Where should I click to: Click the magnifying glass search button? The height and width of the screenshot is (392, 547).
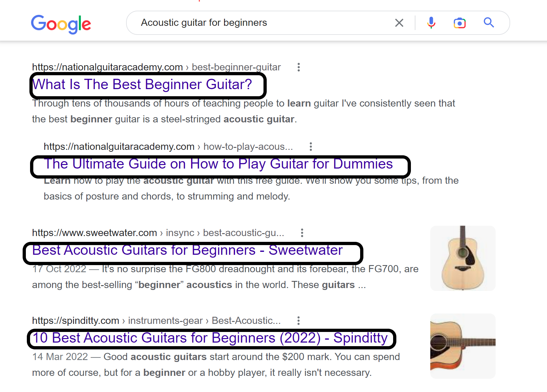point(488,23)
